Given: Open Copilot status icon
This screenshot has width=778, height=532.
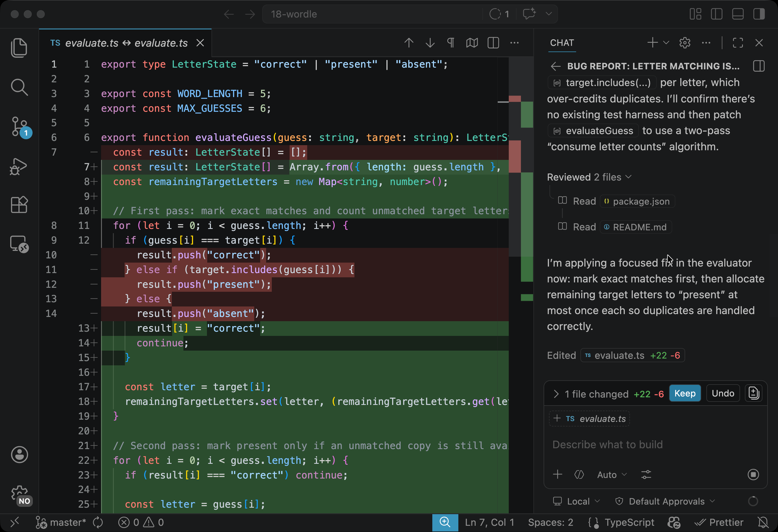Looking at the screenshot, I should coord(674,522).
